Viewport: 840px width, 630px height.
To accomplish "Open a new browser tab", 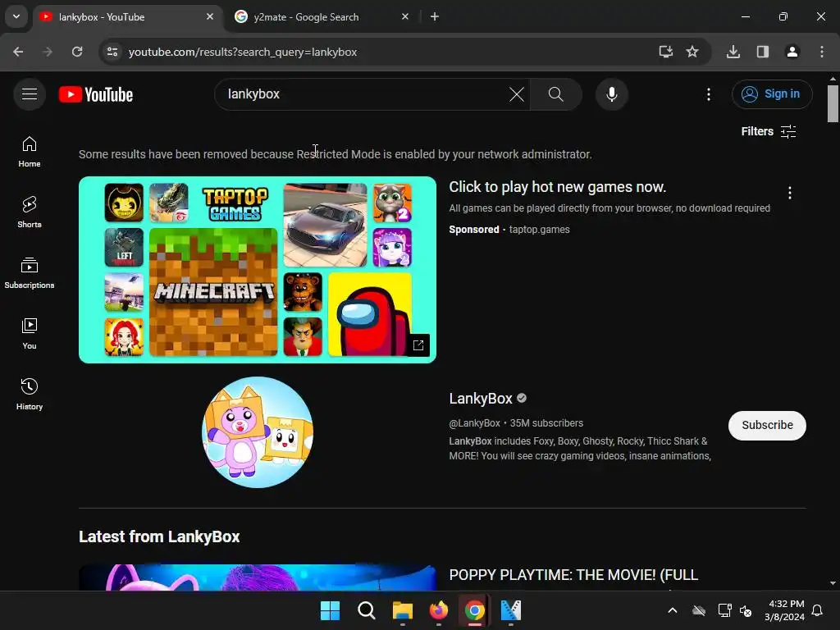I will pyautogui.click(x=435, y=16).
